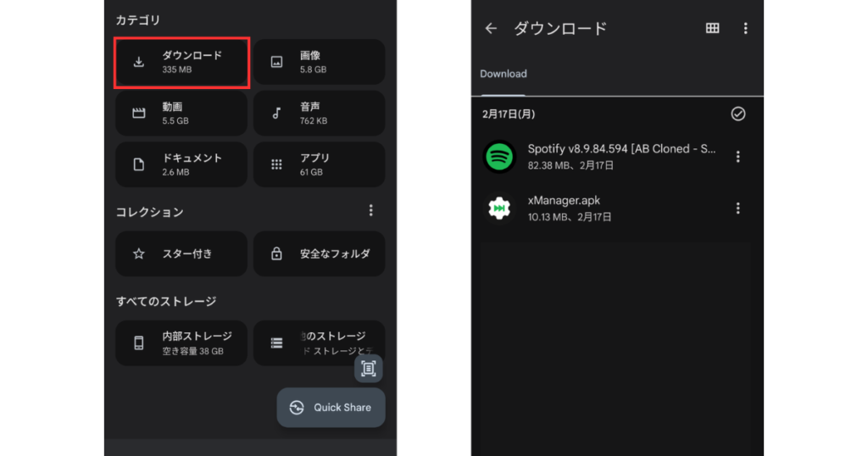Open スター付き collection
Viewport: 868px width, 456px height.
click(181, 253)
